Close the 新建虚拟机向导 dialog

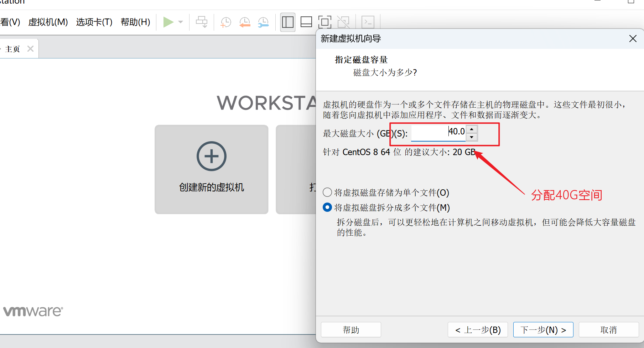coord(633,39)
